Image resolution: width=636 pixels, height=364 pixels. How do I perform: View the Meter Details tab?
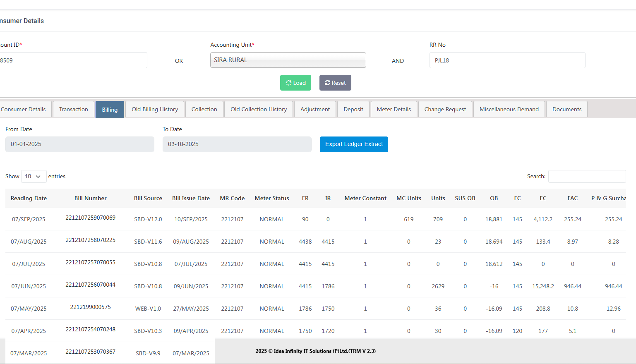click(394, 110)
